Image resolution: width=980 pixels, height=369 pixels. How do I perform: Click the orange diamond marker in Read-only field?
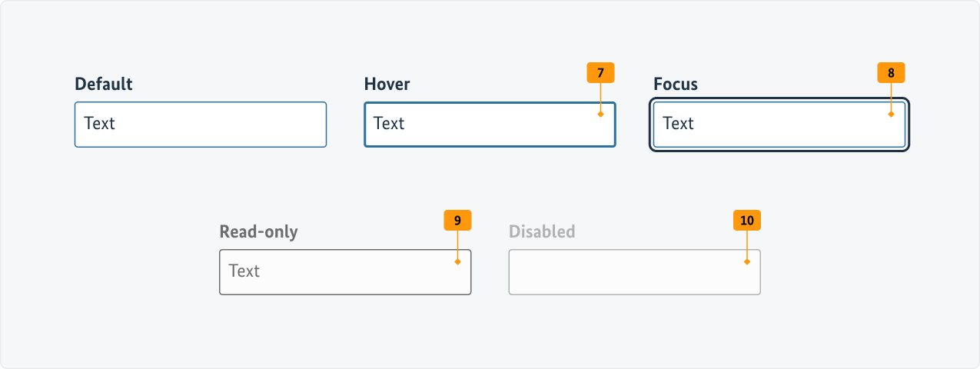457,262
